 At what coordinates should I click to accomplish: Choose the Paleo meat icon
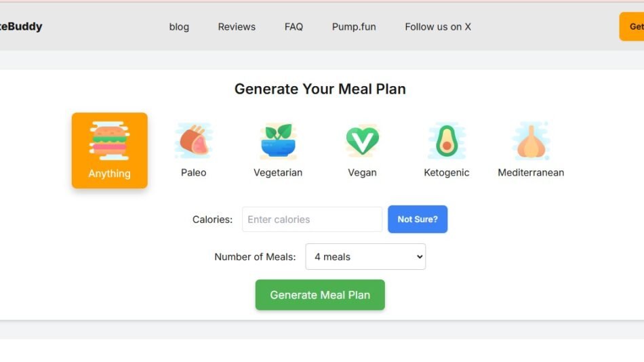pos(193,141)
